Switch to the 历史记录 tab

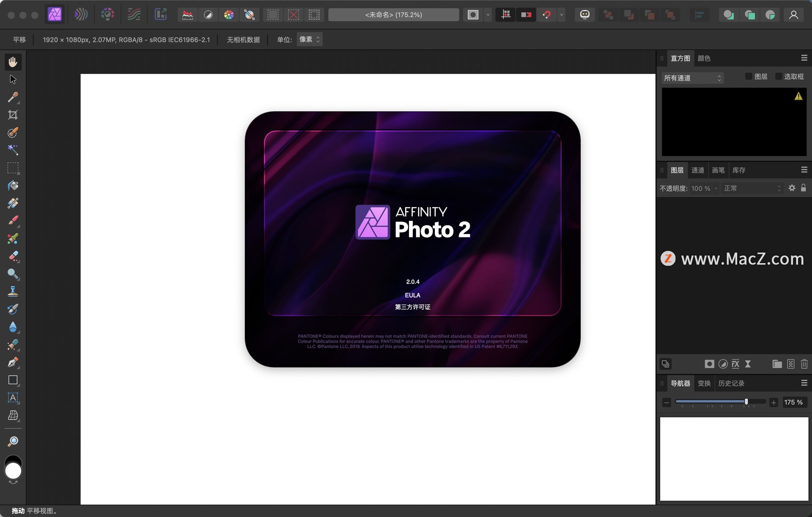point(731,383)
